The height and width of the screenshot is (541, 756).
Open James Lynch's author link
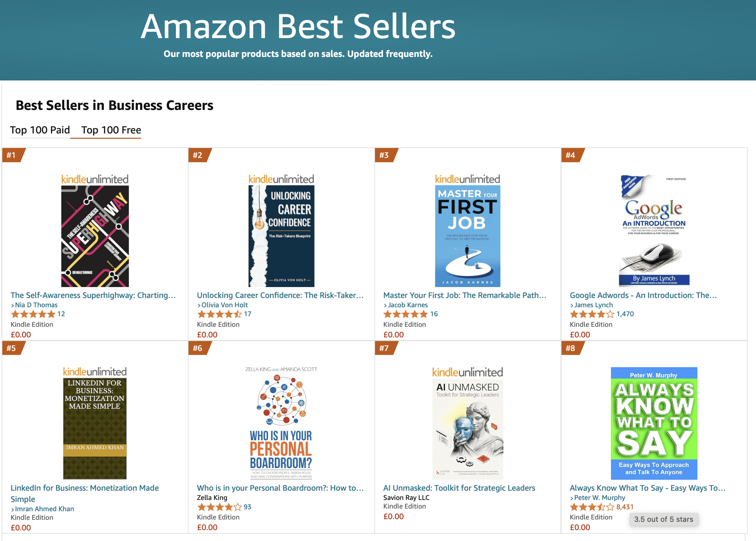click(x=593, y=305)
